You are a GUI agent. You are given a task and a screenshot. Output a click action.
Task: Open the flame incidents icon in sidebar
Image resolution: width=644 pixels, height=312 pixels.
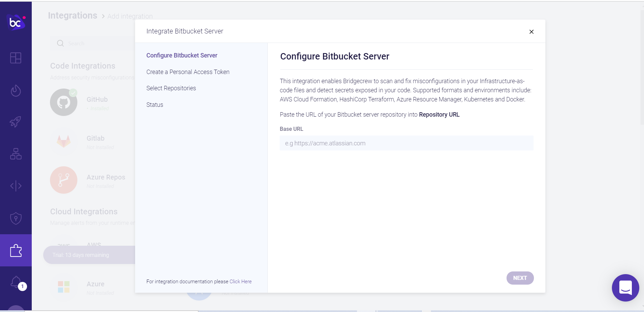16,90
